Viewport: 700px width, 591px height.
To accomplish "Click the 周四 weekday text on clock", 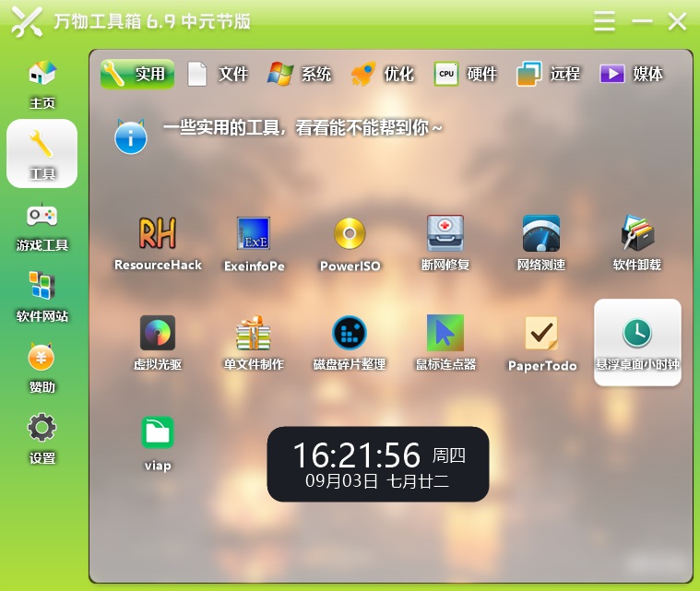I will [448, 455].
